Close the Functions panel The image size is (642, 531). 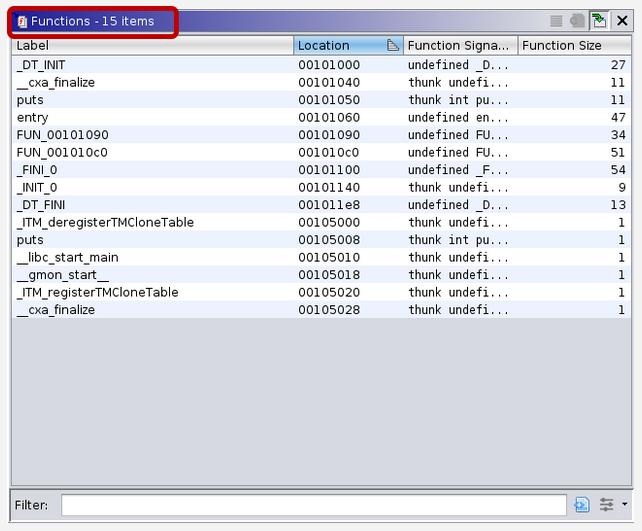(622, 20)
